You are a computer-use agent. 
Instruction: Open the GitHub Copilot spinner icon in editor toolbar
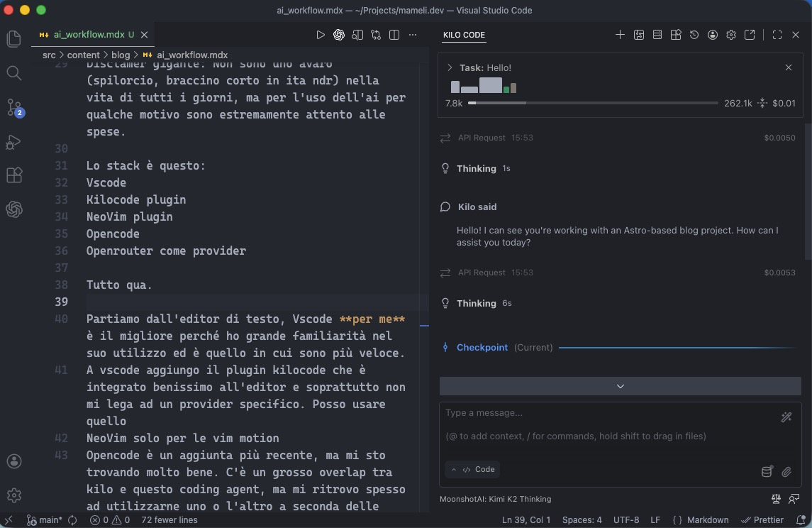[x=339, y=34]
